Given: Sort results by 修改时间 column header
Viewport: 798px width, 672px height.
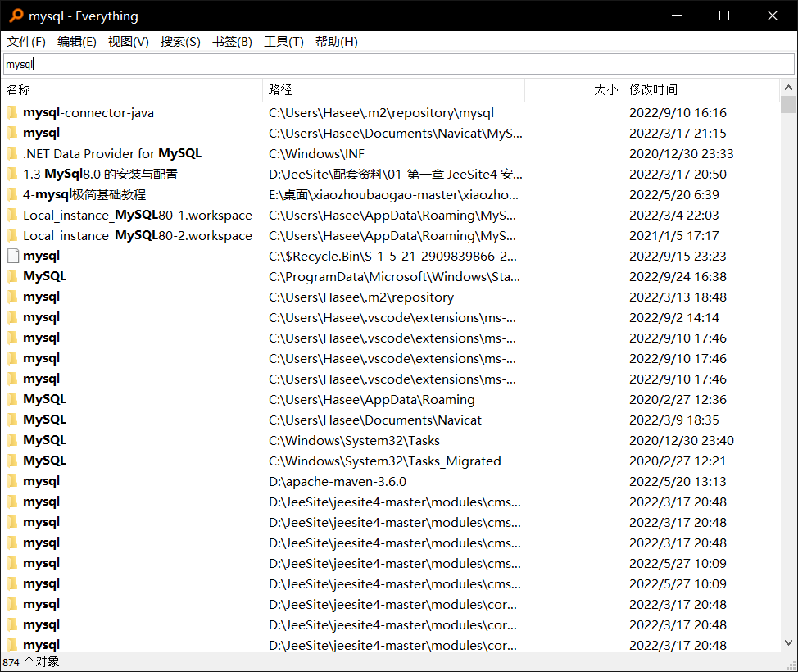Looking at the screenshot, I should click(x=701, y=89).
